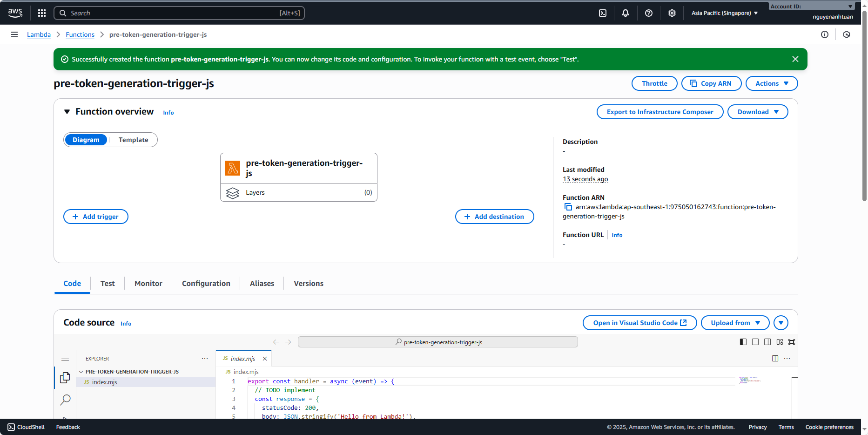This screenshot has height=435, width=868.
Task: Open the help question mark icon
Action: [649, 13]
